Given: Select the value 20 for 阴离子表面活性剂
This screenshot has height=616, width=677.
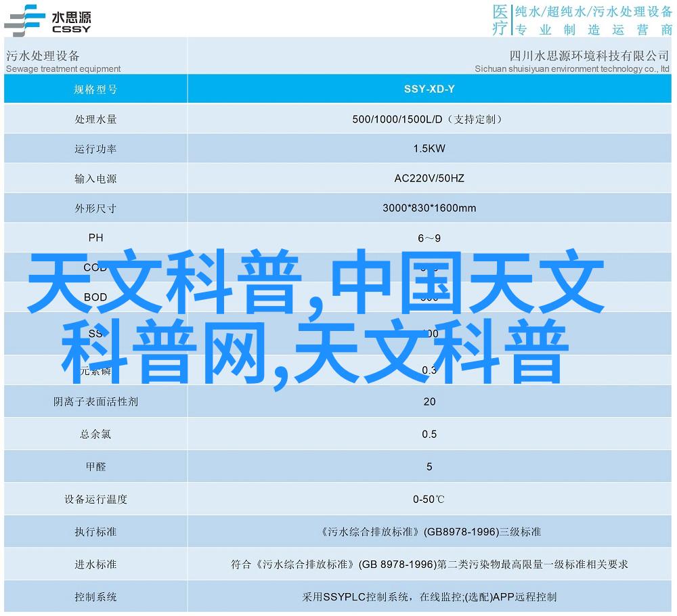Looking at the screenshot, I should [x=429, y=401].
